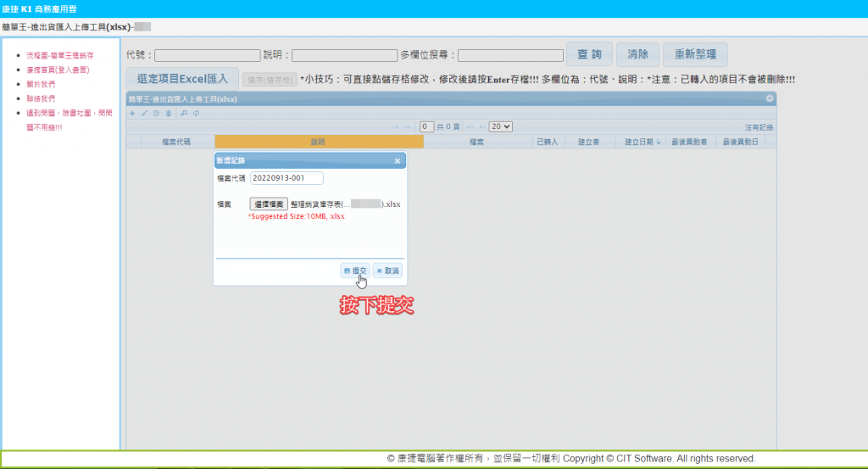Click the copy record icon in grid toolbar
Image resolution: width=868 pixels, height=469 pixels.
156,113
